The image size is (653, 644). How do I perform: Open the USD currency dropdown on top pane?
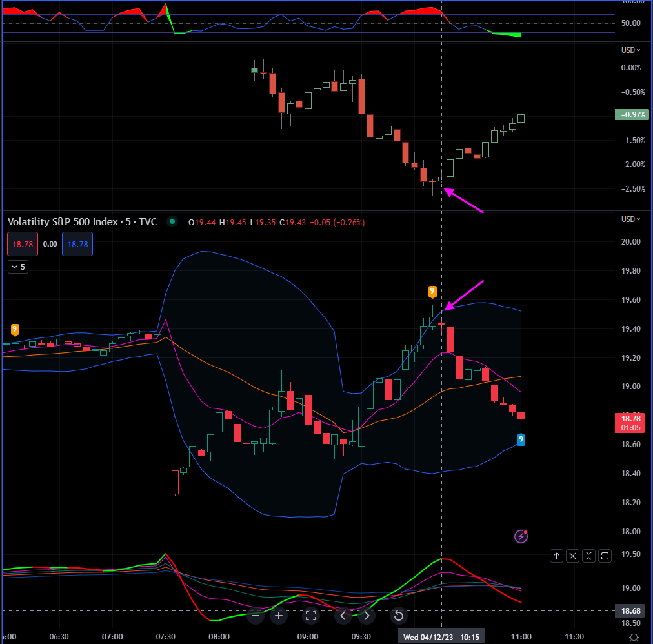[x=630, y=50]
